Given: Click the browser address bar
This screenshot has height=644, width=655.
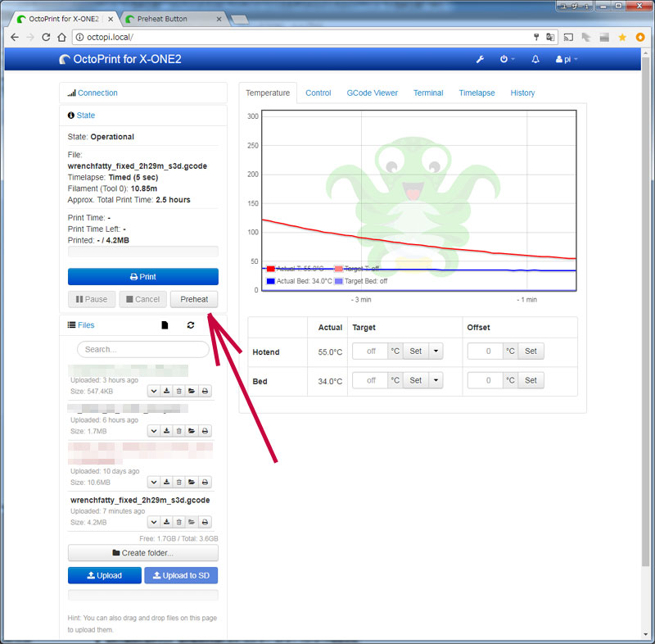Looking at the screenshot, I should [309, 37].
